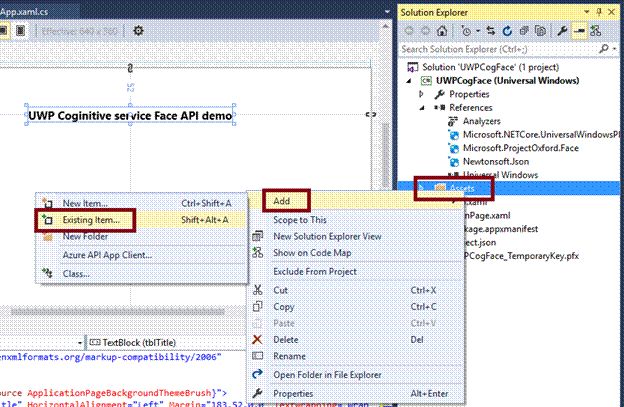Refresh the Solution Explorer
624x407 pixels.
point(507,31)
